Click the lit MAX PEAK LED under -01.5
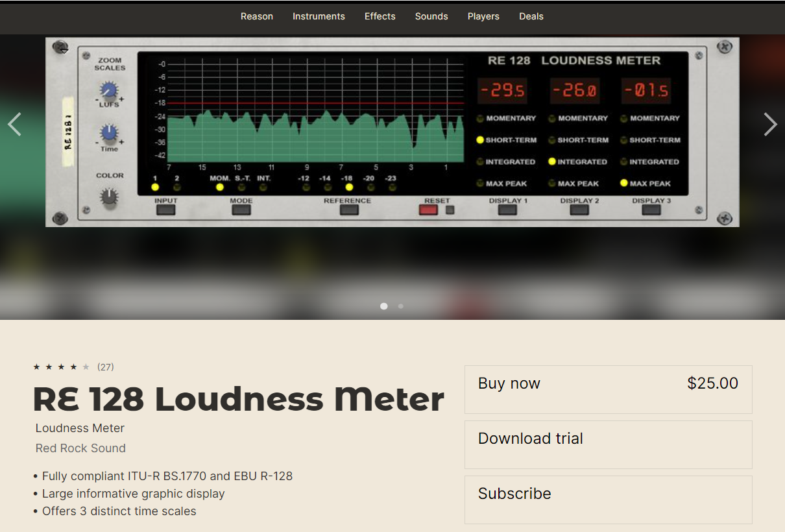The image size is (785, 532). pyautogui.click(x=624, y=184)
